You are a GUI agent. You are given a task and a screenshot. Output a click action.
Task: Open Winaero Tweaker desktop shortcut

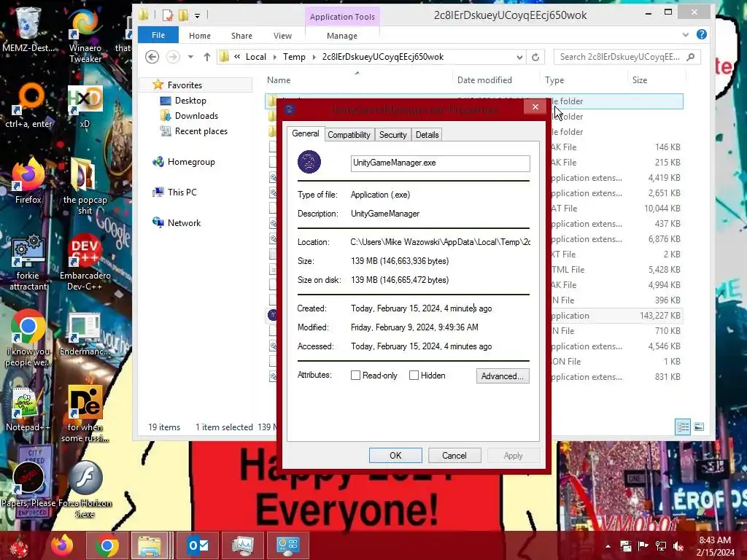coord(85,36)
